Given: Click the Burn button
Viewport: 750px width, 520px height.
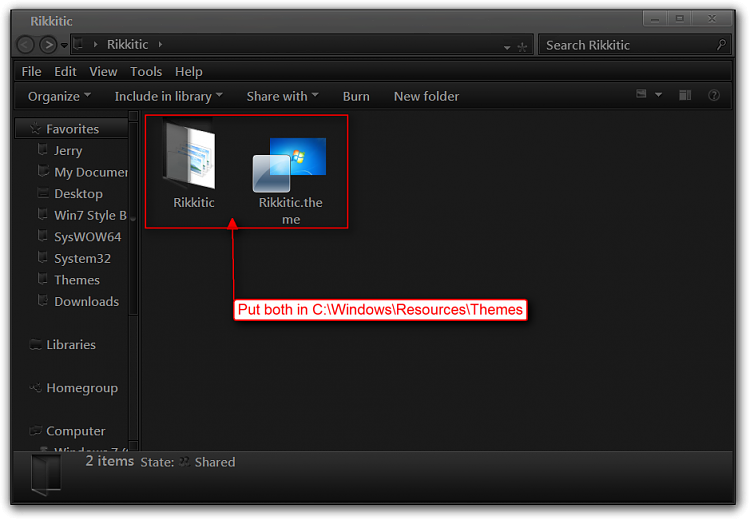Looking at the screenshot, I should pos(356,96).
